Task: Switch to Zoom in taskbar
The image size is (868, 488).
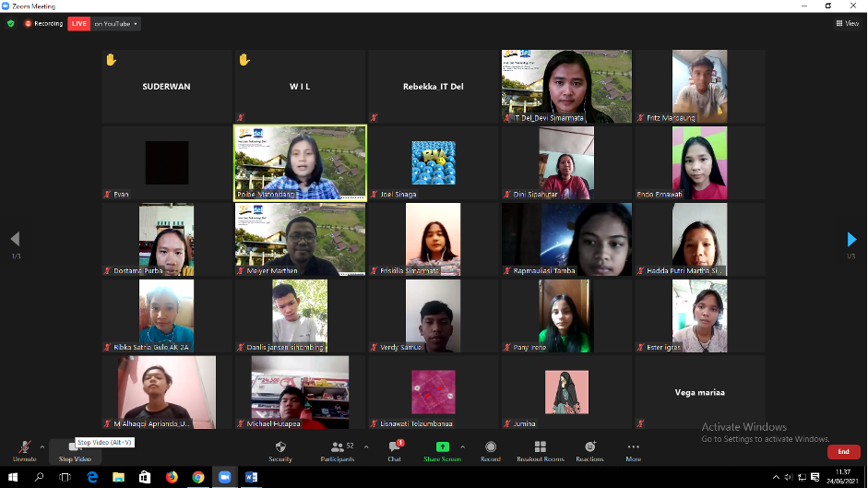Action: tap(225, 477)
